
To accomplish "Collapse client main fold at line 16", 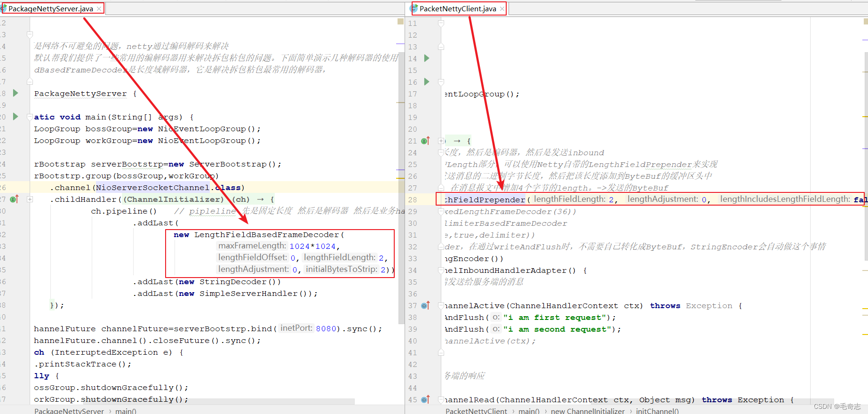I will (x=441, y=82).
